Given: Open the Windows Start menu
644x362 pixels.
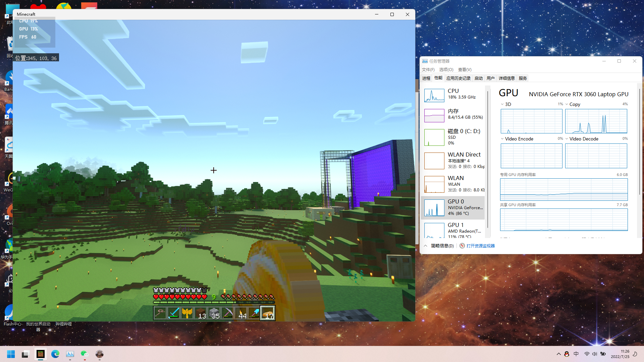Looking at the screenshot, I should tap(11, 354).
